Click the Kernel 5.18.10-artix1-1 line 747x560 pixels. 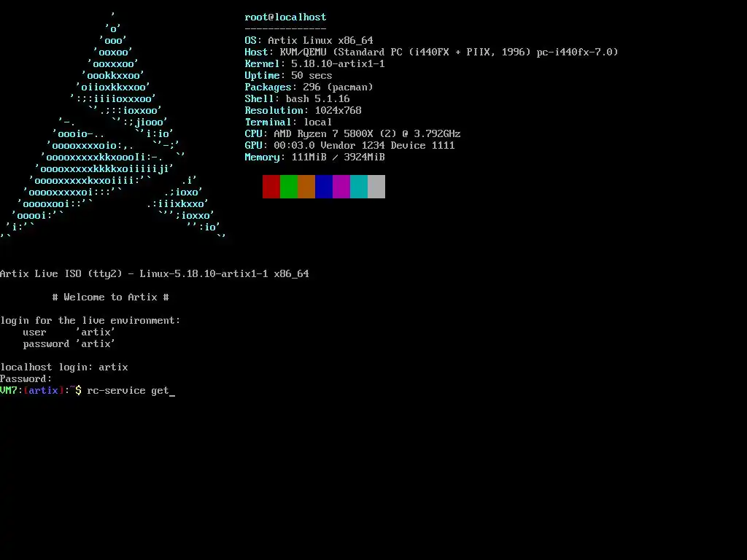314,64
